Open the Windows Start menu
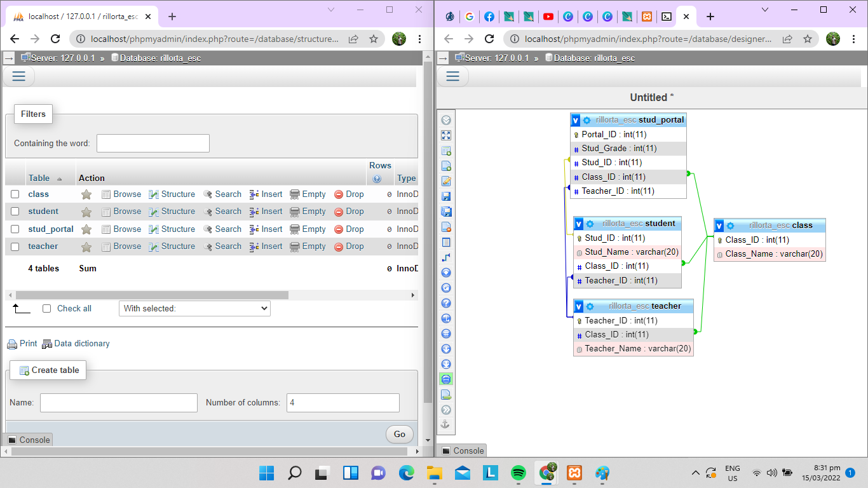The width and height of the screenshot is (868, 488). [266, 473]
